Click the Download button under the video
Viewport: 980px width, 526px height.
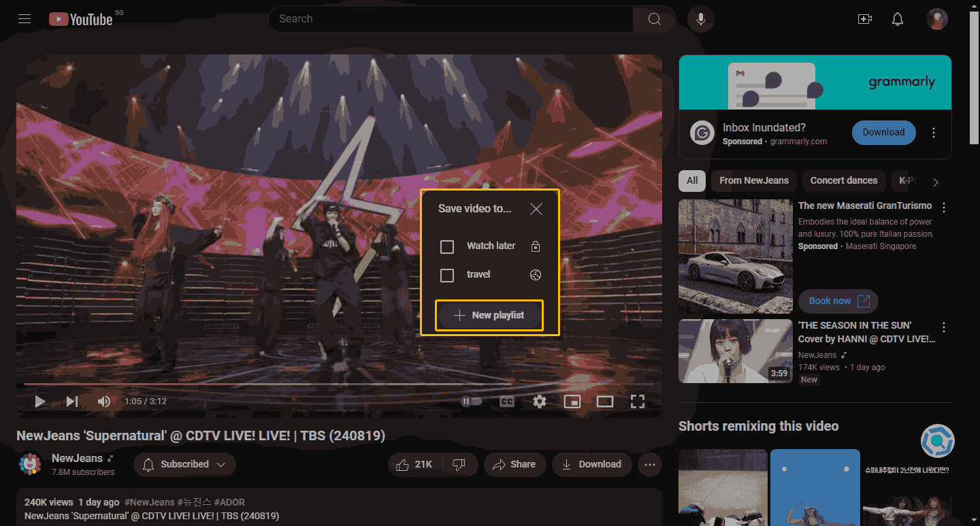591,464
